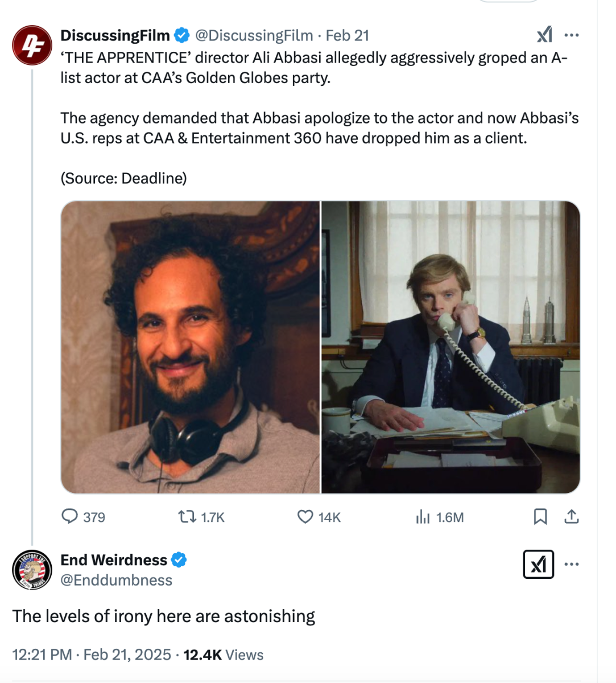Click the share icon on DiscussingFilm's post

click(572, 517)
